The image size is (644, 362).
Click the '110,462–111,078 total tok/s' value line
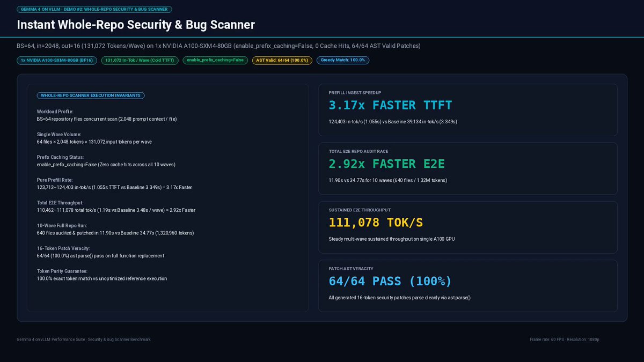click(x=116, y=210)
